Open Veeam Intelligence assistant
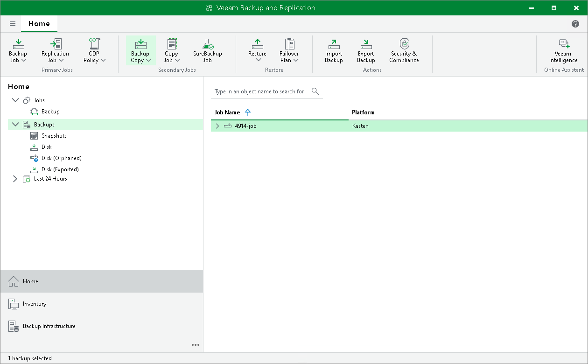 563,50
